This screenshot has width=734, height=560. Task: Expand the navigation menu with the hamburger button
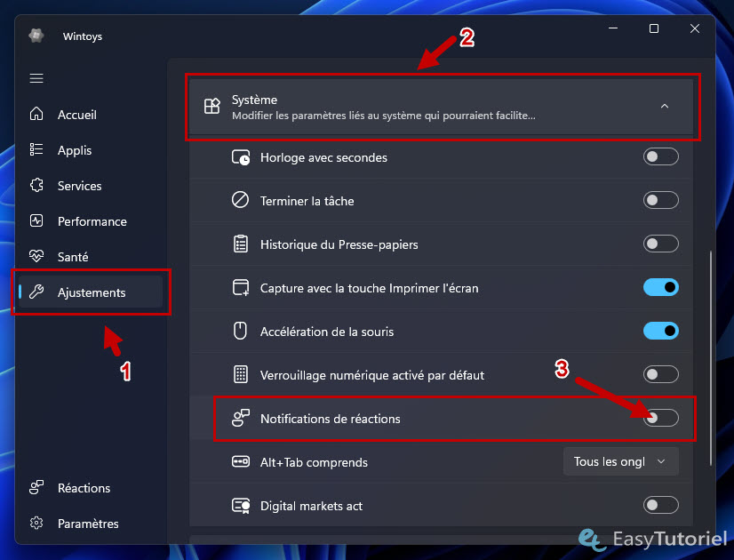pos(36,78)
